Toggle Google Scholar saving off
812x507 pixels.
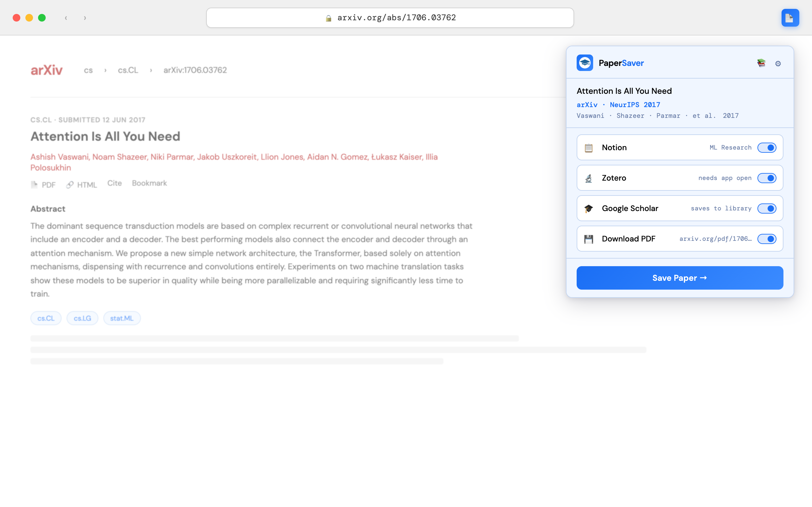766,209
